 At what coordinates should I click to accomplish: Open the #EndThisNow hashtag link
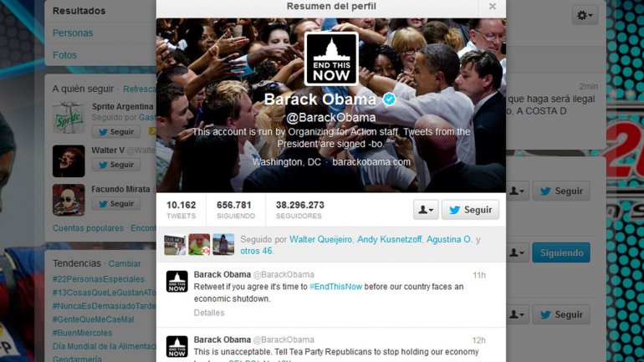coord(335,287)
